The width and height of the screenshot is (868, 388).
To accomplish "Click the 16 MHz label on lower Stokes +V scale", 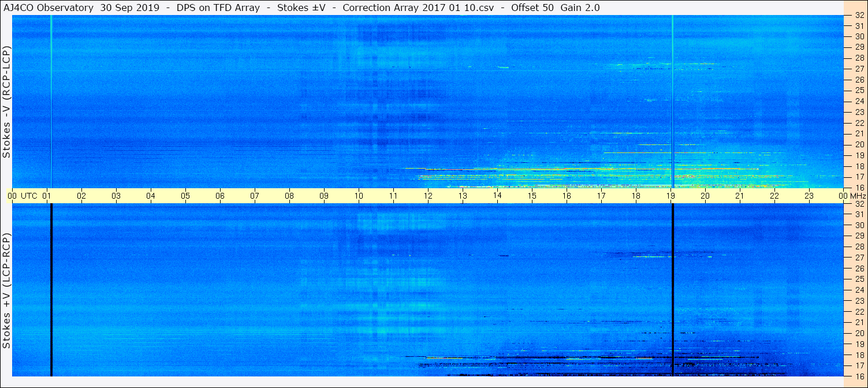I will click(859, 376).
